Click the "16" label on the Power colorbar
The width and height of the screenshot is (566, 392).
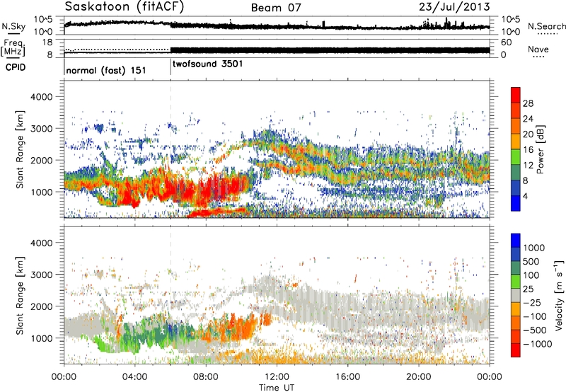point(528,150)
